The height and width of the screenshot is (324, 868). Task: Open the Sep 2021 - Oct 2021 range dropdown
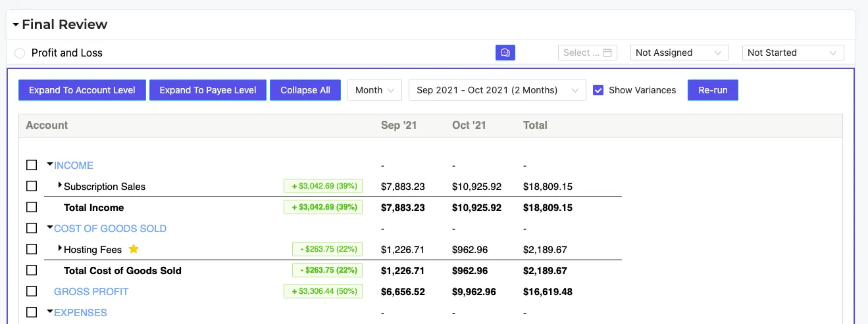click(498, 90)
